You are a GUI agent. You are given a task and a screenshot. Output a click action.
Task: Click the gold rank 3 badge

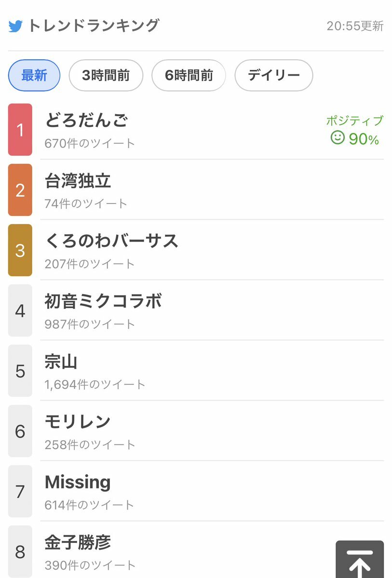tap(20, 250)
